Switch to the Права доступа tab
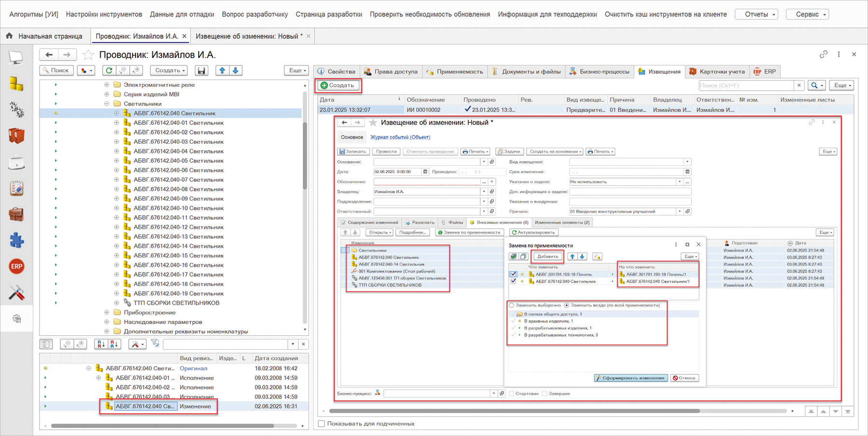The image size is (868, 436). point(391,71)
